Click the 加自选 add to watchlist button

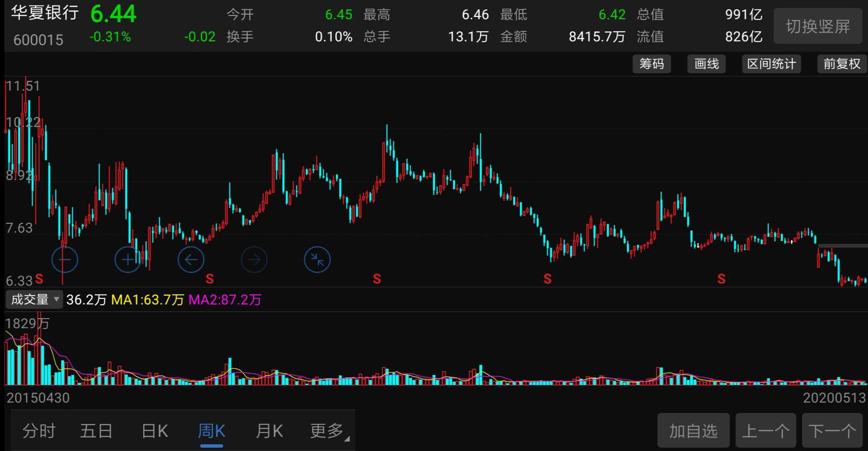click(693, 431)
